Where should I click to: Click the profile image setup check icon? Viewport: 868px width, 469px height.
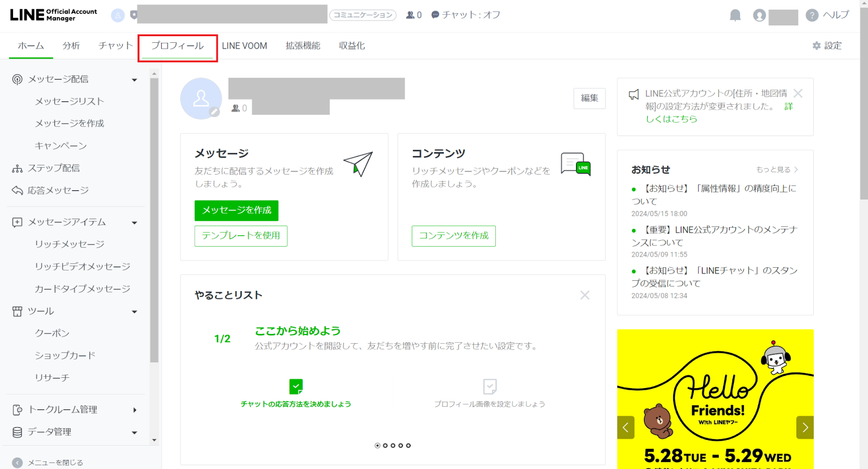pyautogui.click(x=490, y=387)
